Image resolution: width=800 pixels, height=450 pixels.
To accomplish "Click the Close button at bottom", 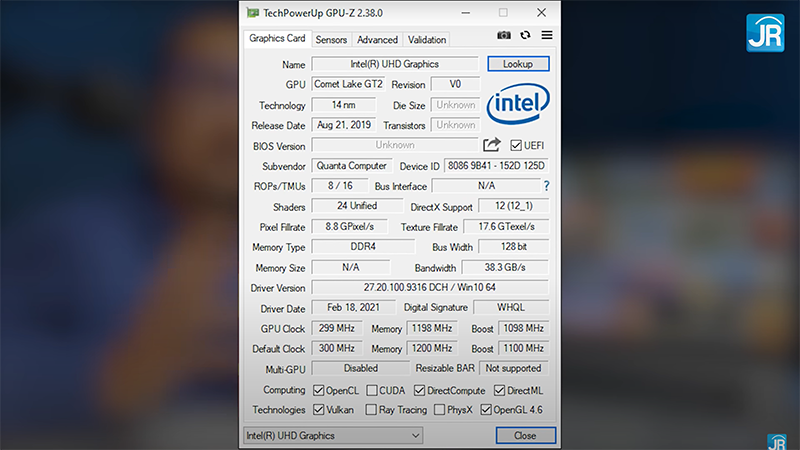I will click(525, 436).
